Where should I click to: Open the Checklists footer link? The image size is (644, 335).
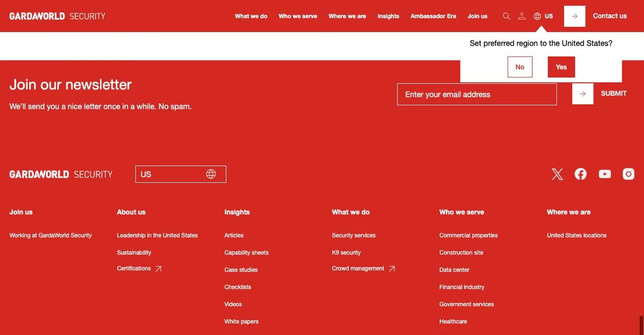[237, 287]
